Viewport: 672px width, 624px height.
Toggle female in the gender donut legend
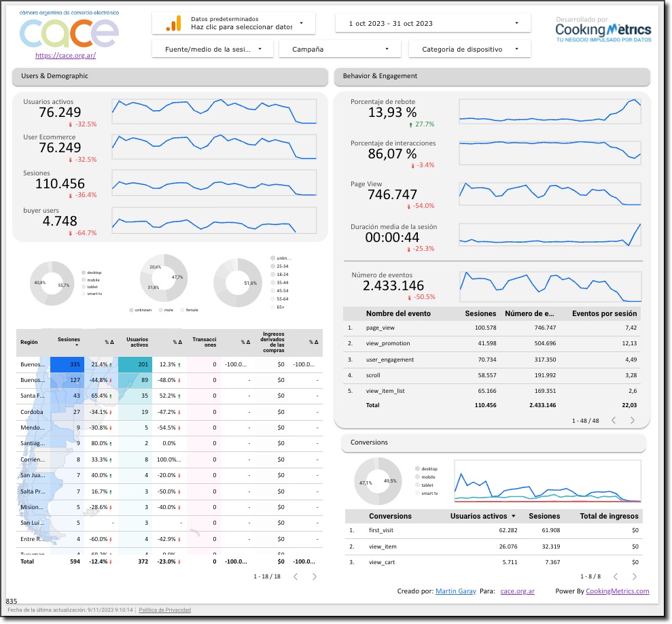190,309
